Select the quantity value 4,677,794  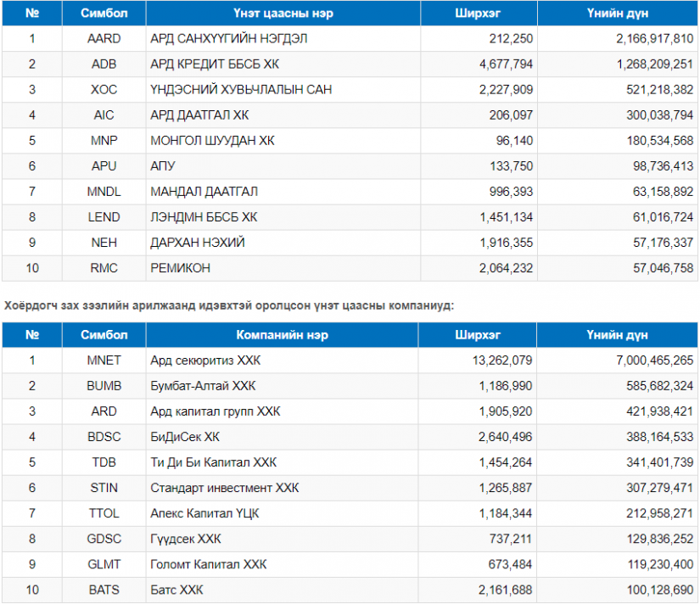click(x=507, y=64)
